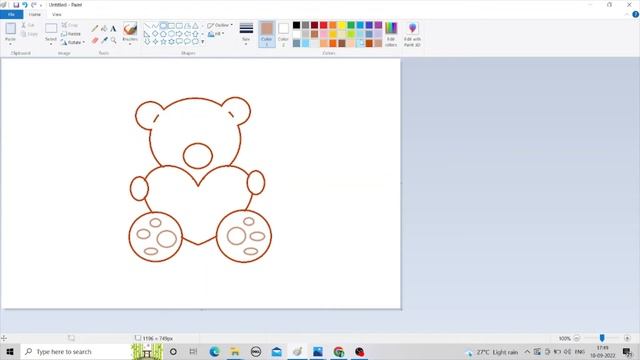Choose the Right triangle shape
The height and width of the screenshot is (360, 640).
[147, 34]
